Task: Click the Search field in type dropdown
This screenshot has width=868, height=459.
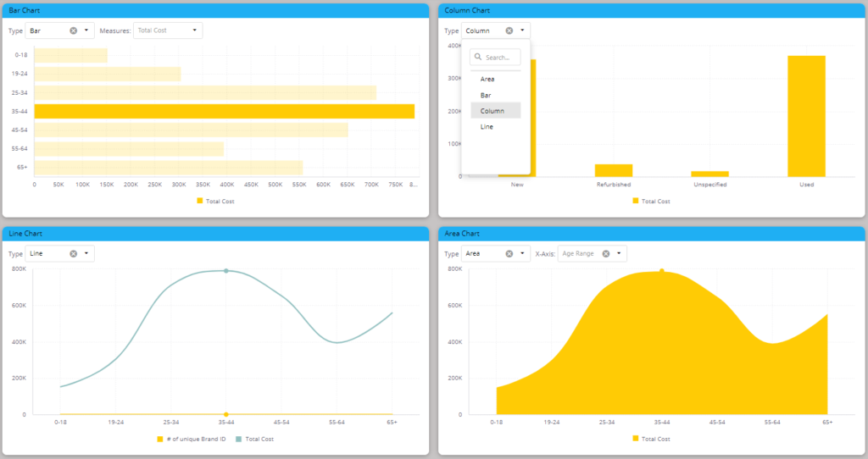Action: point(495,57)
